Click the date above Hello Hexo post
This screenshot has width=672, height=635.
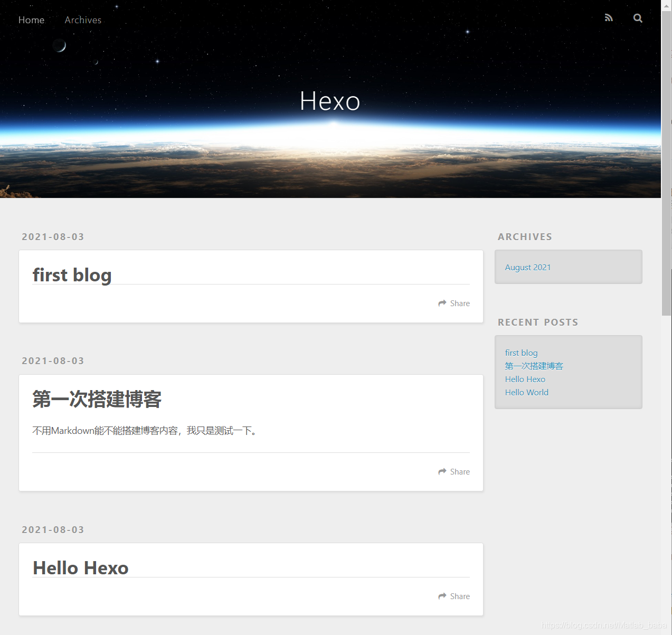click(x=53, y=529)
